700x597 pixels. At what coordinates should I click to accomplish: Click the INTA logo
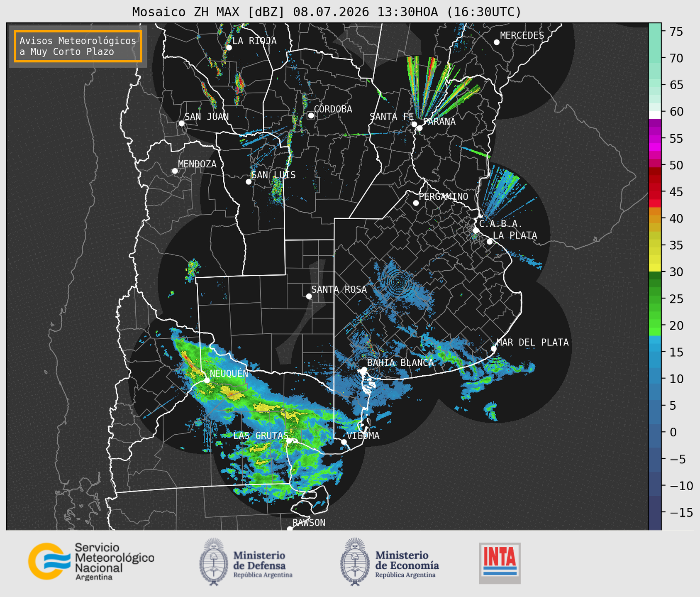coord(500,563)
